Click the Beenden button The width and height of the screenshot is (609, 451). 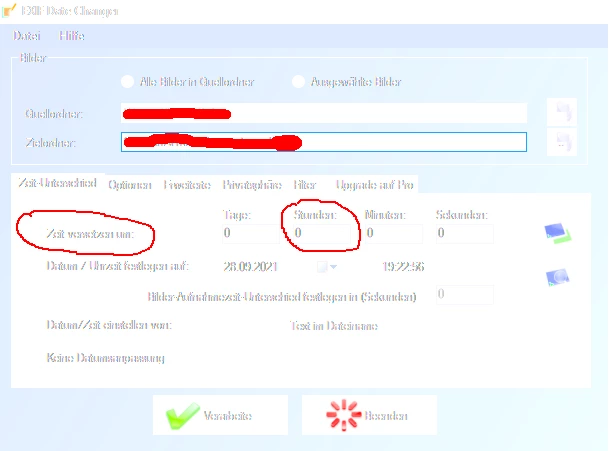point(369,415)
